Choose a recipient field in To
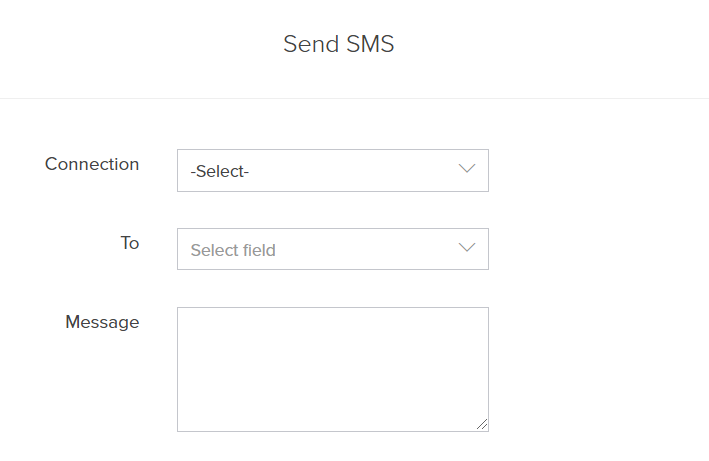The image size is (709, 461). (x=332, y=249)
